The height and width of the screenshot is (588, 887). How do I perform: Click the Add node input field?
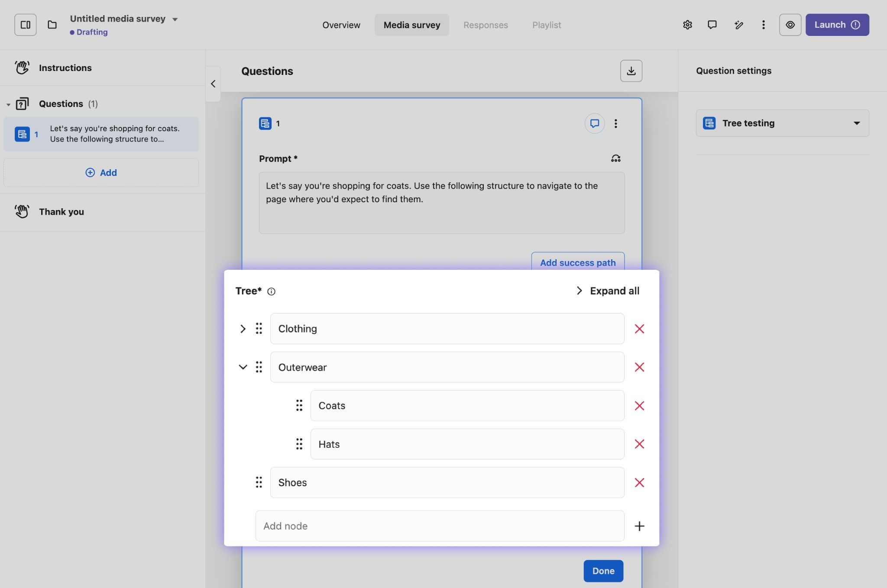click(439, 526)
